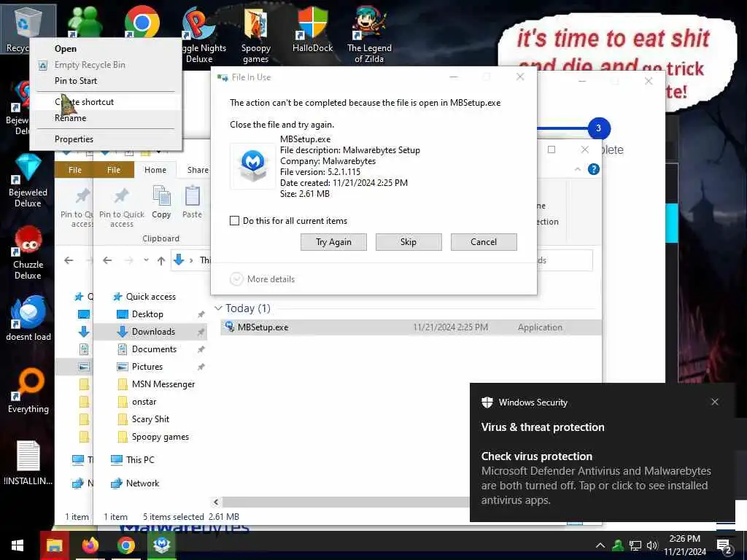
Task: Open Properties from context menu
Action: 106,139
